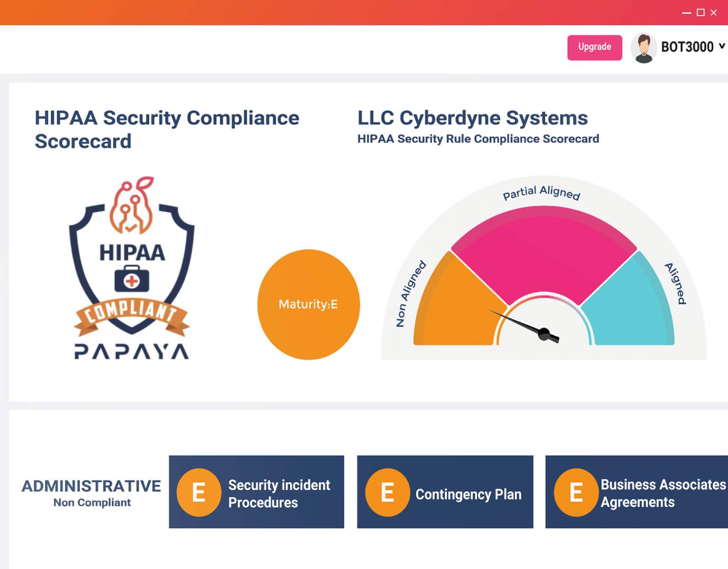Viewport: 728px width, 569px height.
Task: Open the Contingency Plan card
Action: pos(445,492)
